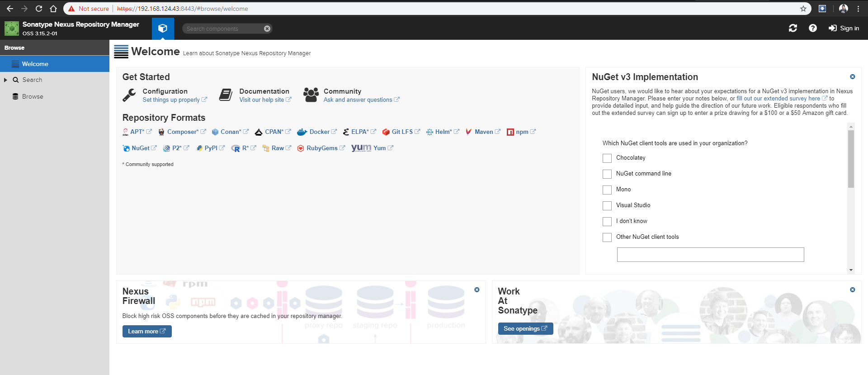Open the Raw format link

point(277,148)
